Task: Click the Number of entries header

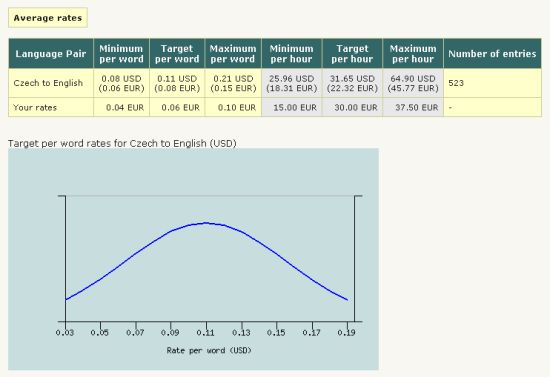Action: [492, 53]
